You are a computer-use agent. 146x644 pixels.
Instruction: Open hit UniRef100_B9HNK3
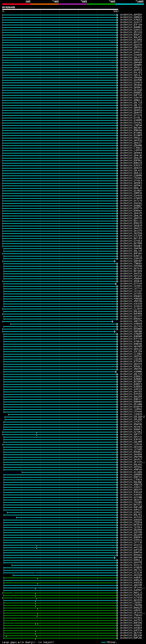pos(131,27)
